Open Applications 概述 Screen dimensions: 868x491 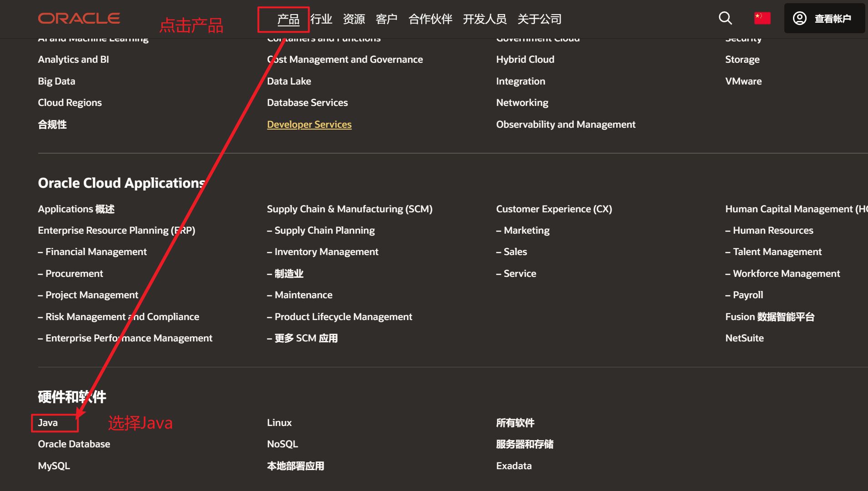pos(76,209)
